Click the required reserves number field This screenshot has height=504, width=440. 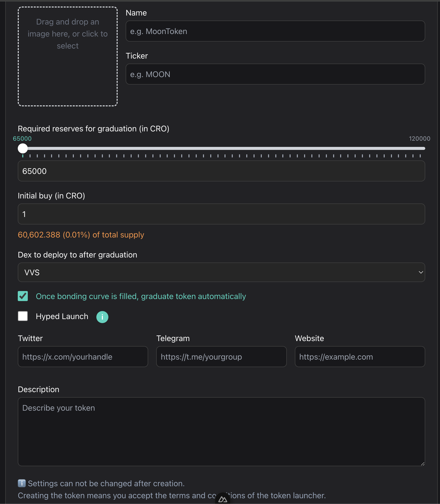tap(221, 171)
